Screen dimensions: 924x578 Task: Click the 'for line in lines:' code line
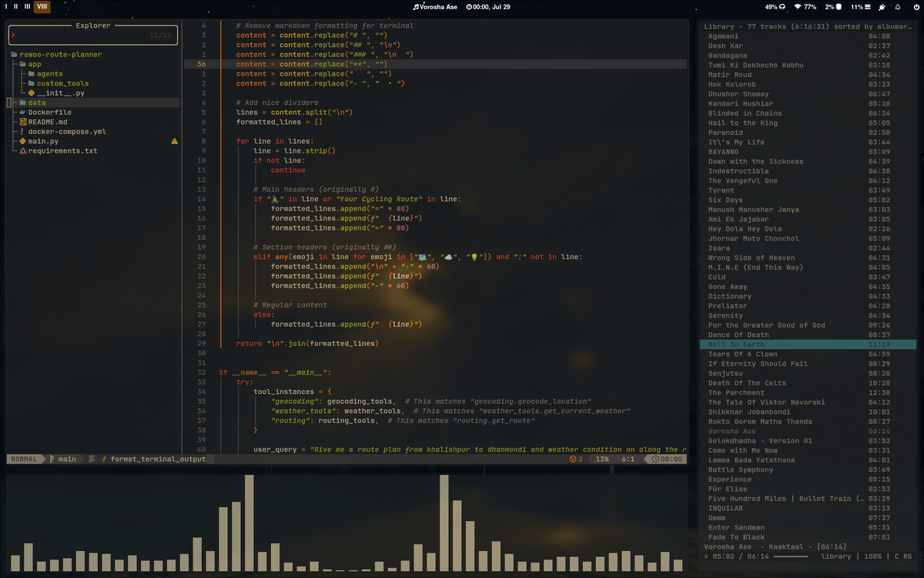tap(275, 141)
